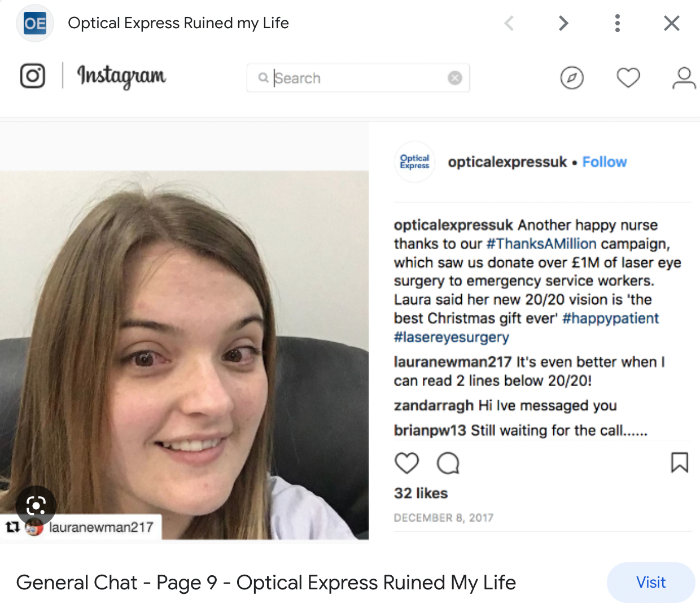Click the comment speech bubble icon
The height and width of the screenshot is (606, 700).
pos(448,463)
